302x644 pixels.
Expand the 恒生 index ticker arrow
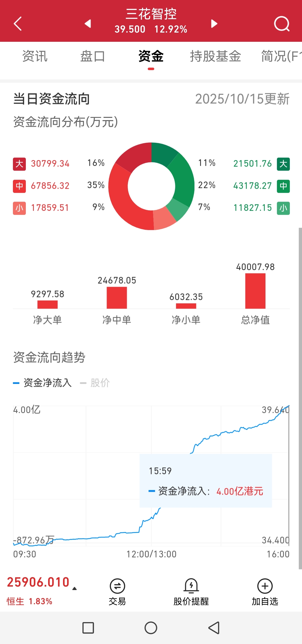75,589
